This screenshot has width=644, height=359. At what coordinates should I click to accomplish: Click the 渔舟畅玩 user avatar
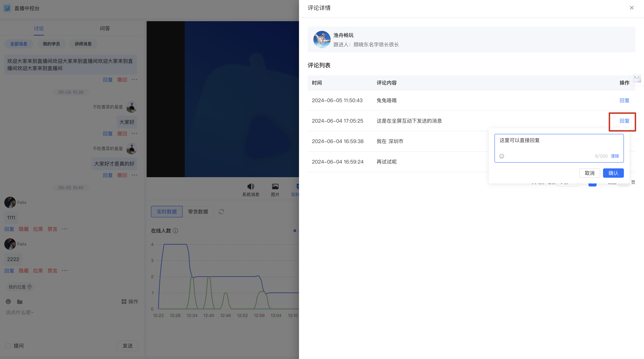[322, 39]
